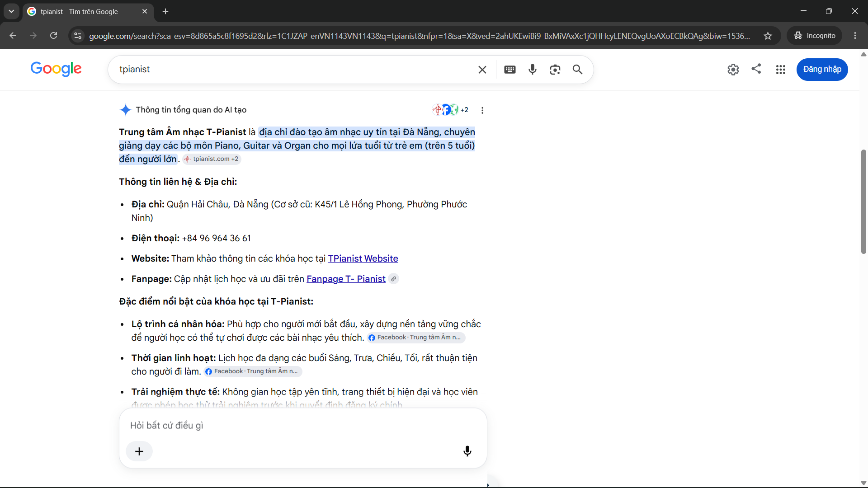Viewport: 868px width, 488px height.
Task: Go back to previous page
Action: point(13,36)
